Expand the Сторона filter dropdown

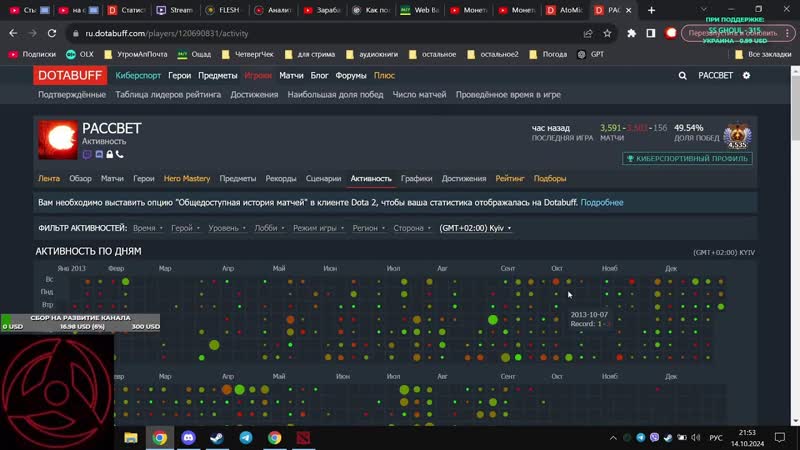(x=412, y=228)
